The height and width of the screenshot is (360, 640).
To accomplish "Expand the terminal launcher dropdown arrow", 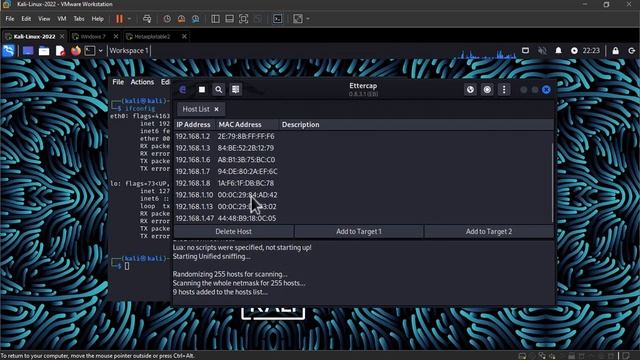I will [100, 51].
